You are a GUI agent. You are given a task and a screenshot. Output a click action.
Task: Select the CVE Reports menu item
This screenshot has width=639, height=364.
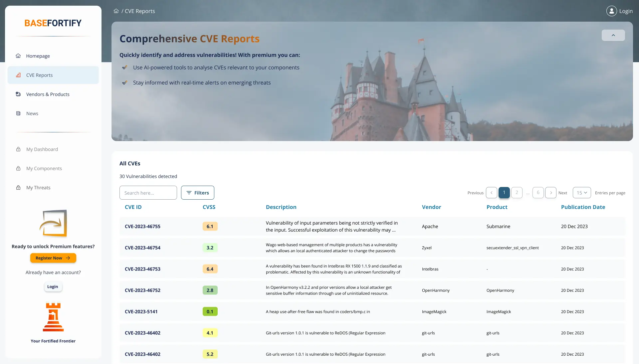pos(53,75)
